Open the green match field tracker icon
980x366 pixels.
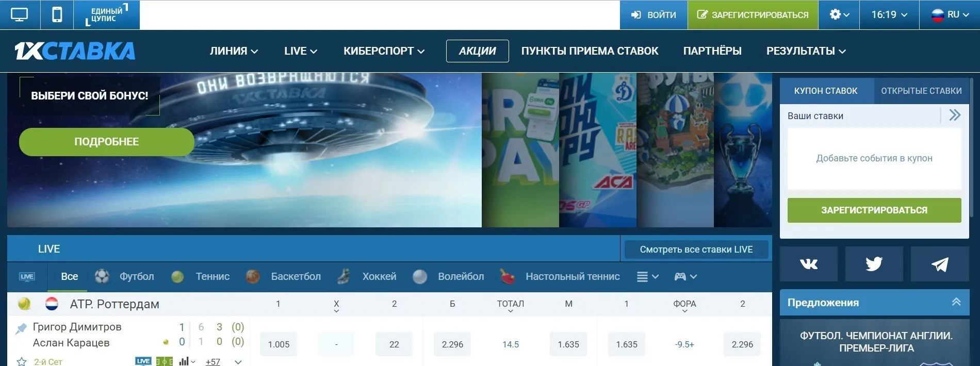coord(164,361)
